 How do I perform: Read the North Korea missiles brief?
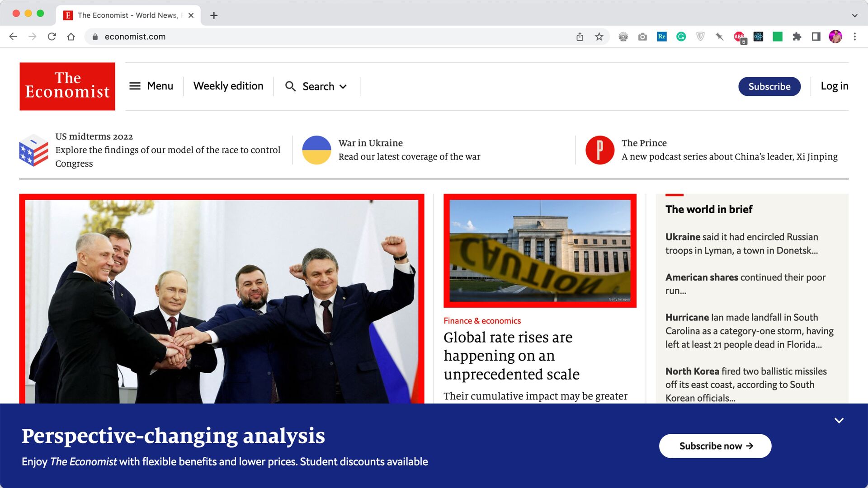746,385
